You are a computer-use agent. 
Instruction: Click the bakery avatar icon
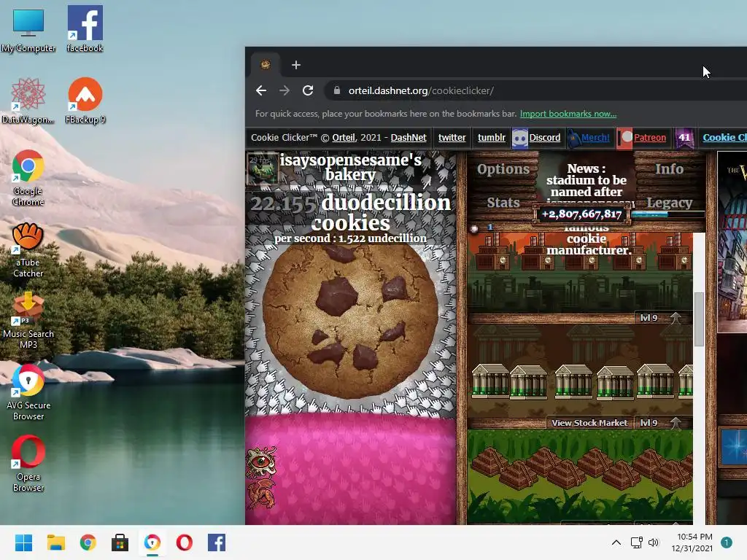tap(263, 168)
